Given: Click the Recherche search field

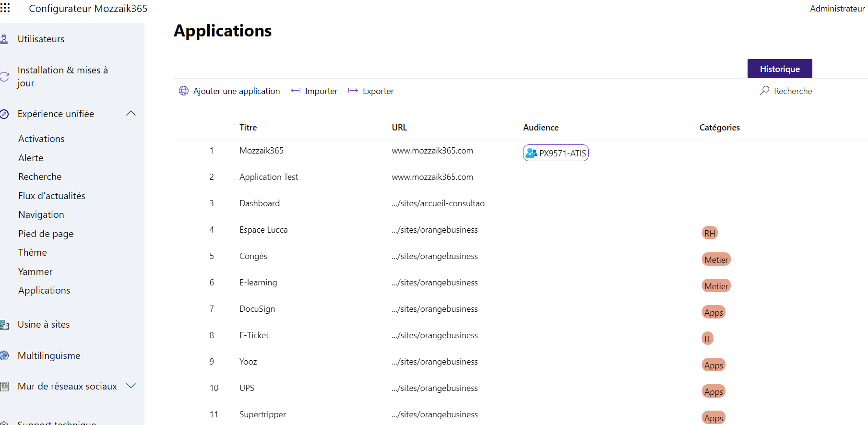Looking at the screenshot, I should click(x=786, y=91).
